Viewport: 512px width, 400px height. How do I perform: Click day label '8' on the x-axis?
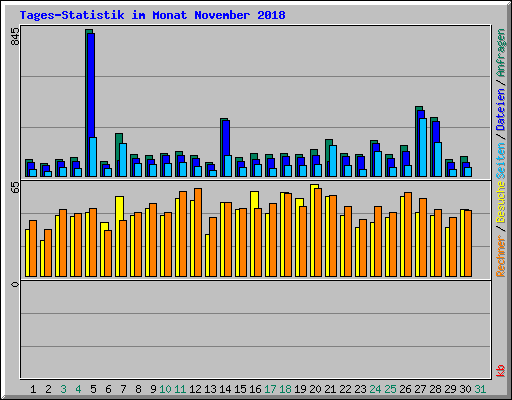pyautogui.click(x=138, y=389)
